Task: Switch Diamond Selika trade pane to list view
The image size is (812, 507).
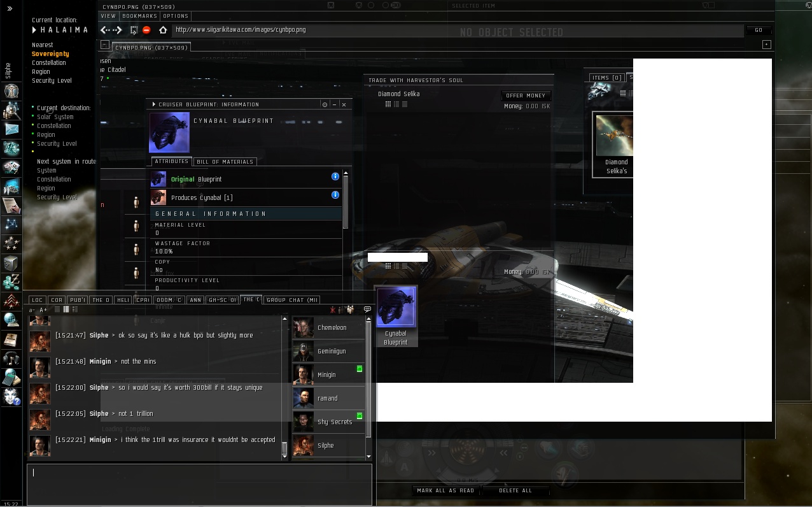Action: [x=404, y=104]
